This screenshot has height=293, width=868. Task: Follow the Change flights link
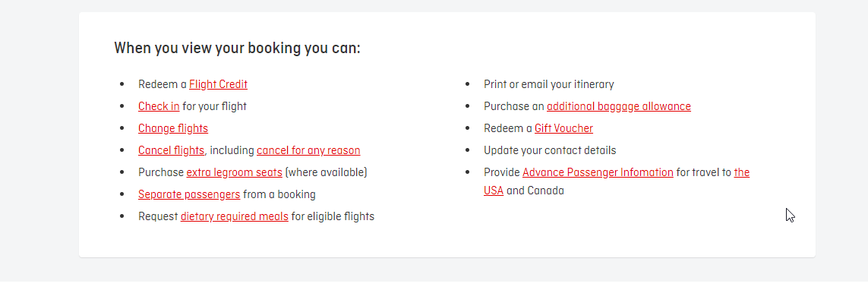pos(173,128)
